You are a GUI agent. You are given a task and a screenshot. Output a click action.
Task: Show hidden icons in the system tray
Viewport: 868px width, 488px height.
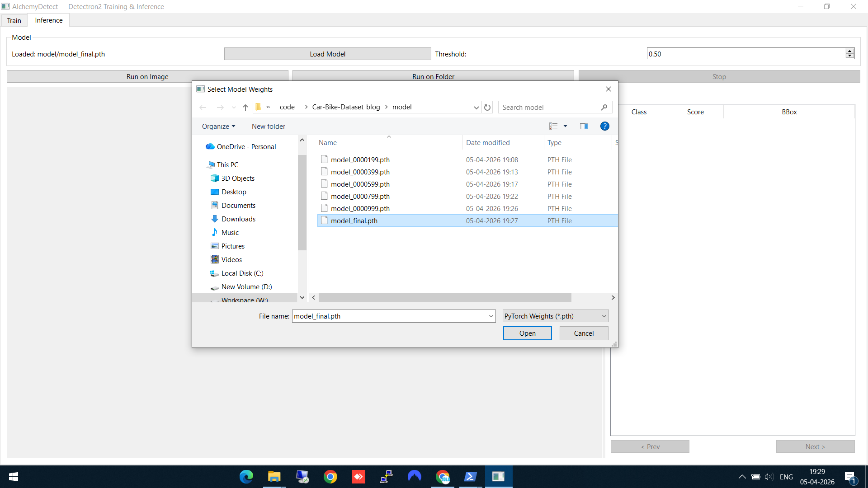coord(741,477)
